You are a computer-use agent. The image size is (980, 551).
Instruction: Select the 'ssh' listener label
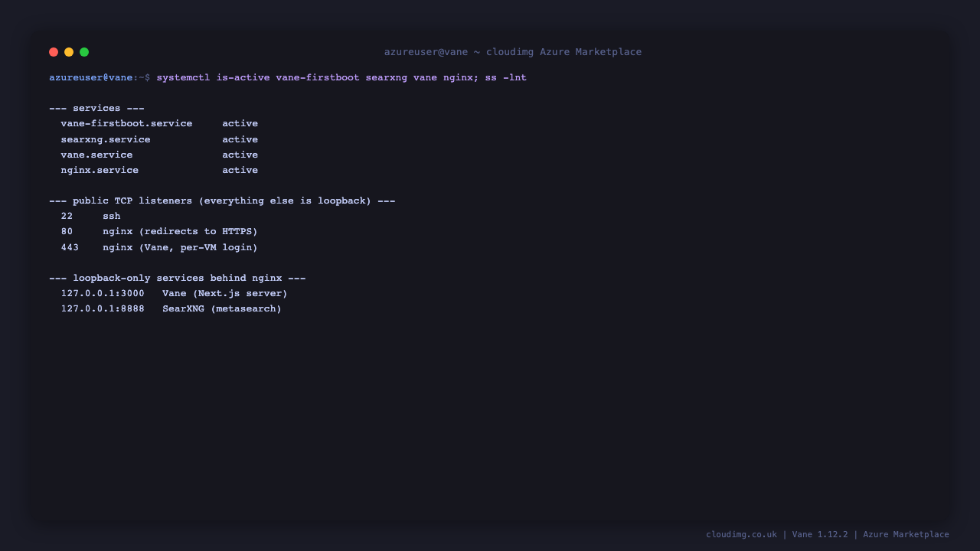click(x=112, y=216)
